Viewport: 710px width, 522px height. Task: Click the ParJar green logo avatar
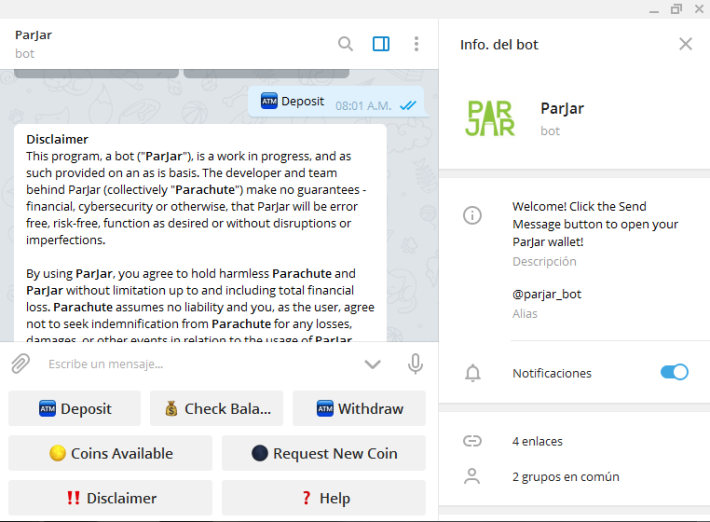click(490, 118)
